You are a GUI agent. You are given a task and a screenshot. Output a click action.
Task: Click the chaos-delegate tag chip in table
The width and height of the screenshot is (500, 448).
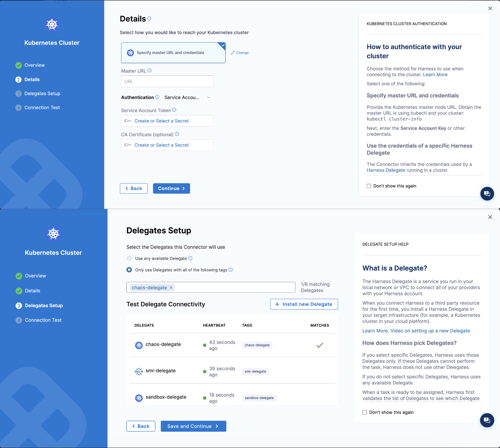click(x=257, y=345)
